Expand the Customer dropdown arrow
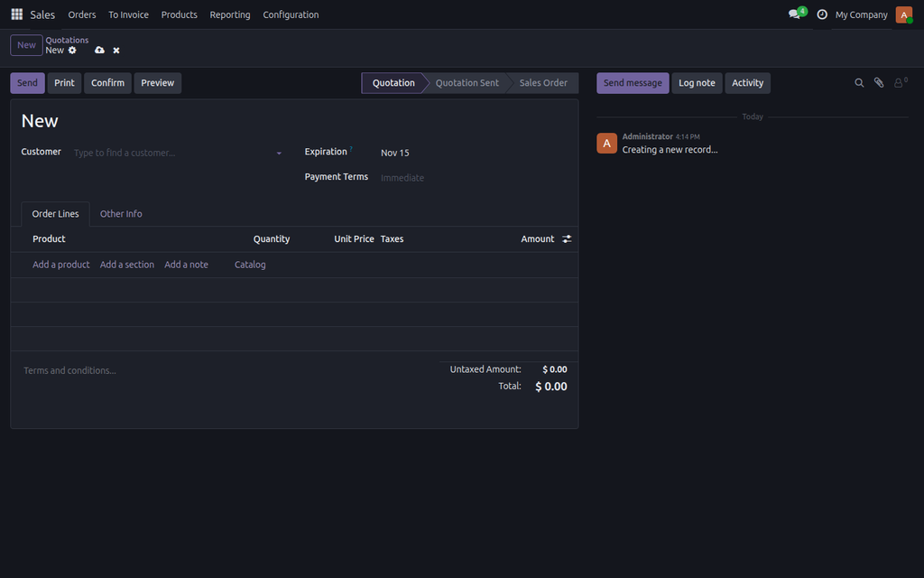This screenshot has height=578, width=924. point(280,154)
